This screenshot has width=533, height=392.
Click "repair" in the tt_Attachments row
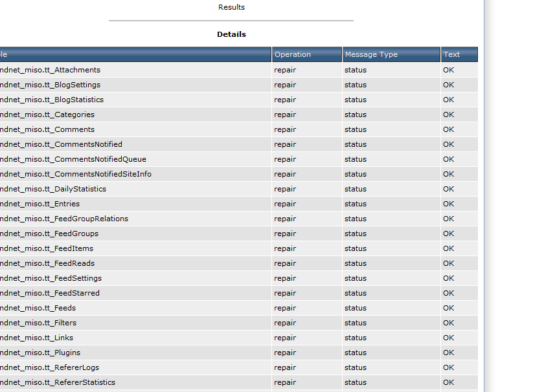pos(285,70)
